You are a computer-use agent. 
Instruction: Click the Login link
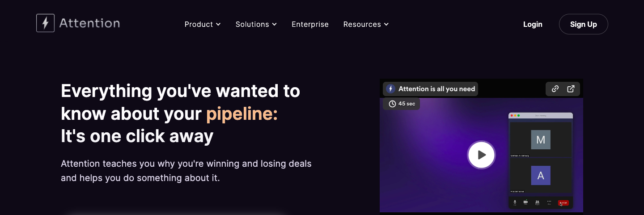tap(533, 24)
